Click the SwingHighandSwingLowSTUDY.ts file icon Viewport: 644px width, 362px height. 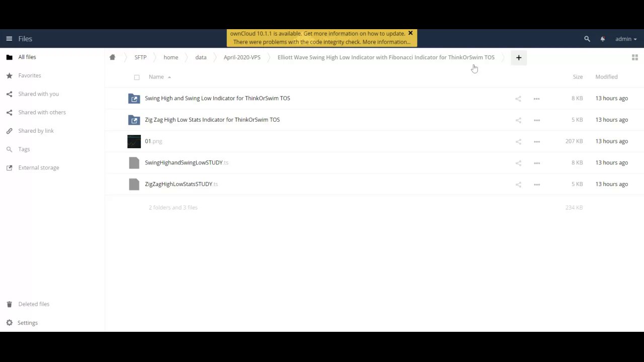[x=134, y=163]
